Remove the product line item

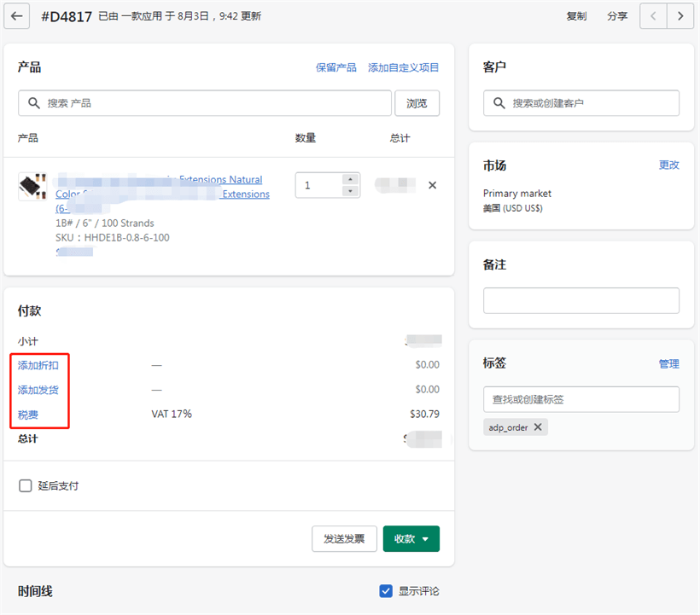(432, 185)
